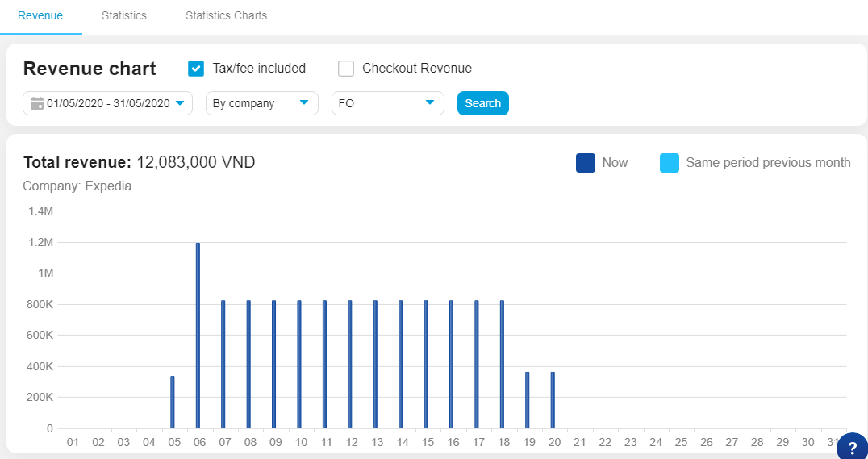The width and height of the screenshot is (868, 459).
Task: Click the light blue previous month swatch
Action: tap(670, 163)
